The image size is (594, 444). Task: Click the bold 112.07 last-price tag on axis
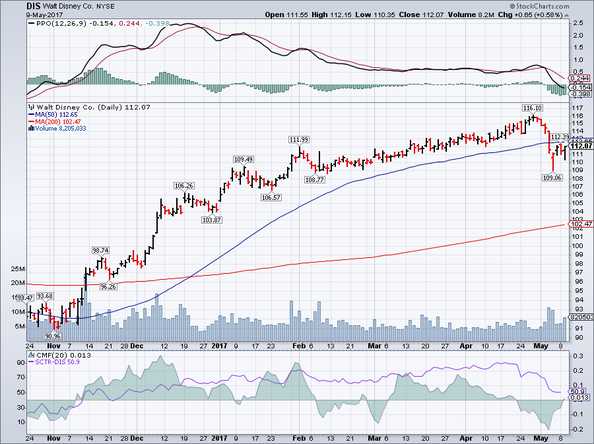581,146
